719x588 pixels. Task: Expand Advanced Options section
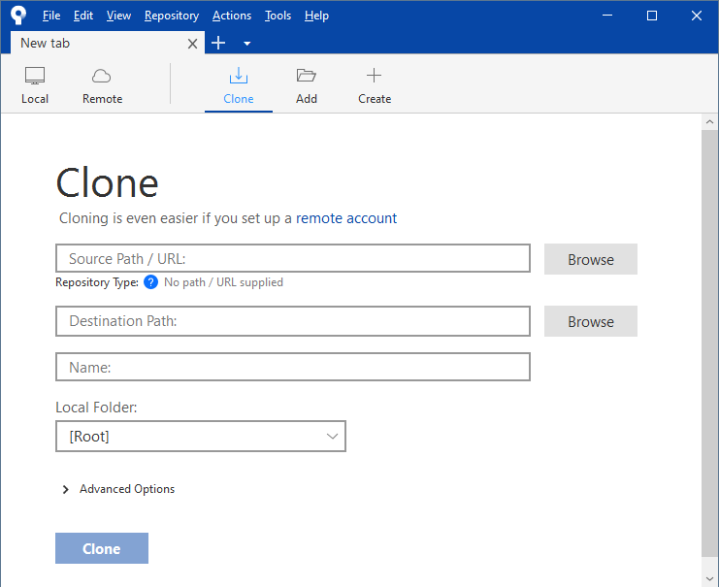[x=66, y=489]
